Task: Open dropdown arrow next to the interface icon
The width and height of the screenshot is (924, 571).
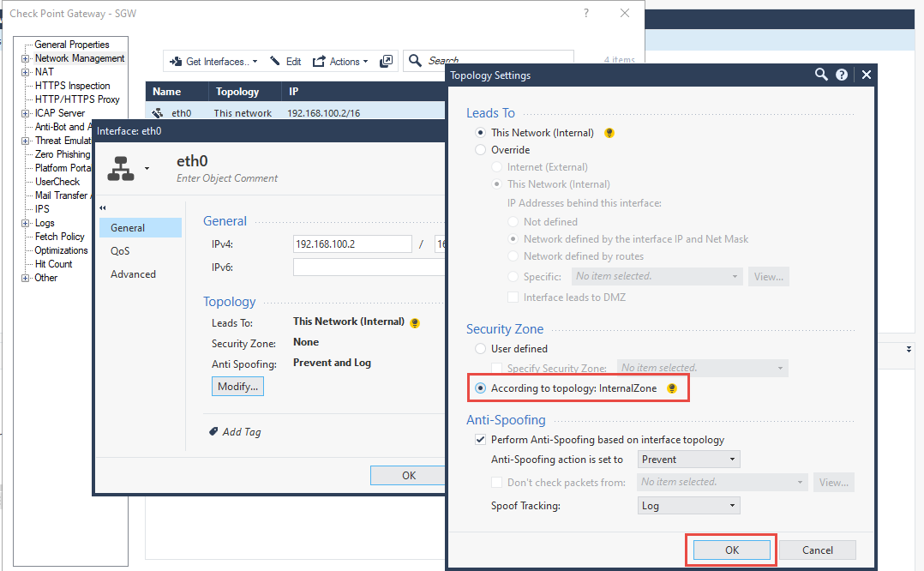Action: coord(147,169)
